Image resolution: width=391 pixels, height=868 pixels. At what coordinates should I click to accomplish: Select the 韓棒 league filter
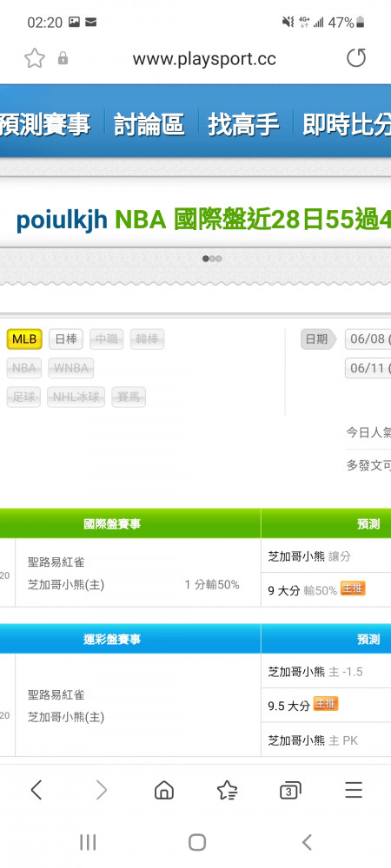tap(148, 339)
